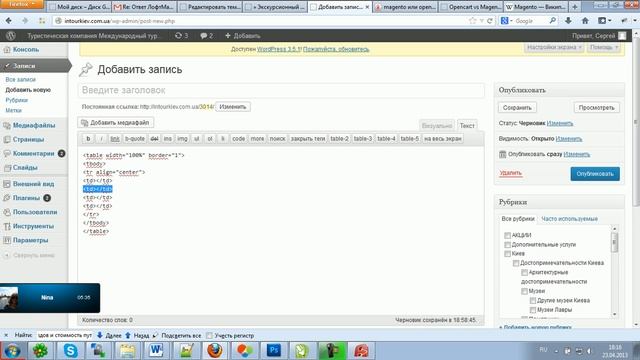640x360 pixels.
Task: Click user avatar next to Привет, Сергей
Action: [x=622, y=36]
